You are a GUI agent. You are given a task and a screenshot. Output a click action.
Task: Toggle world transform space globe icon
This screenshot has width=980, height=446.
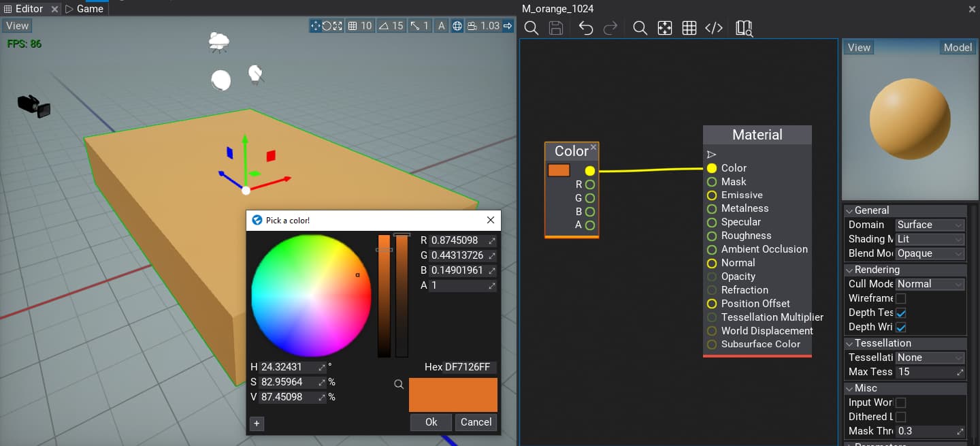(x=457, y=26)
